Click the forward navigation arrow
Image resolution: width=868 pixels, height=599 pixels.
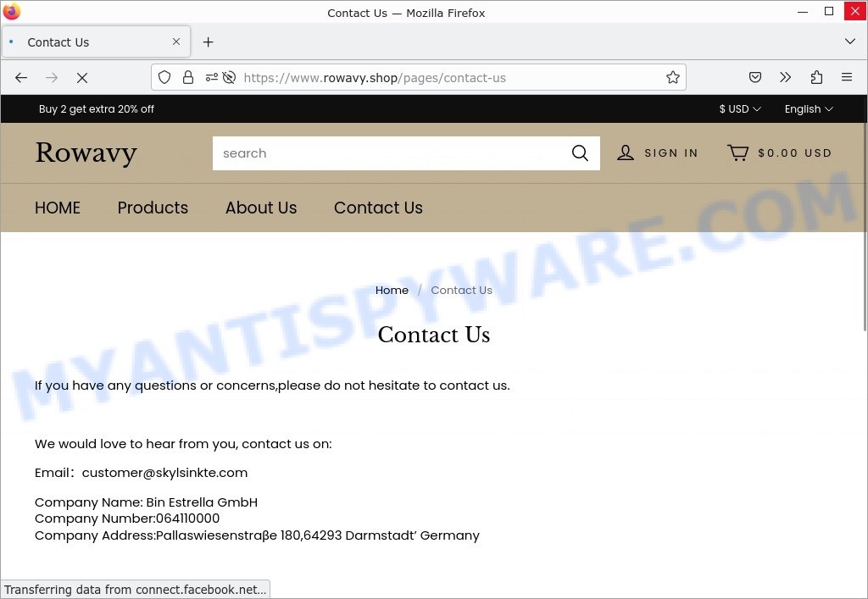[52, 78]
